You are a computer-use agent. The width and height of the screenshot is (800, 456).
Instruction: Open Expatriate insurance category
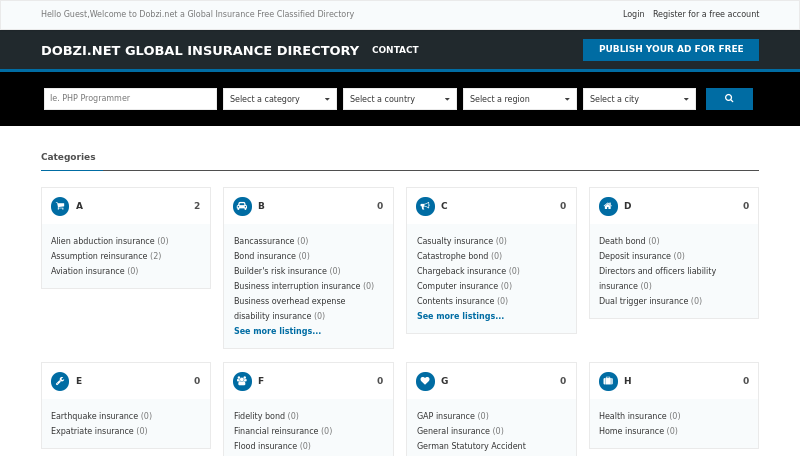[92, 431]
